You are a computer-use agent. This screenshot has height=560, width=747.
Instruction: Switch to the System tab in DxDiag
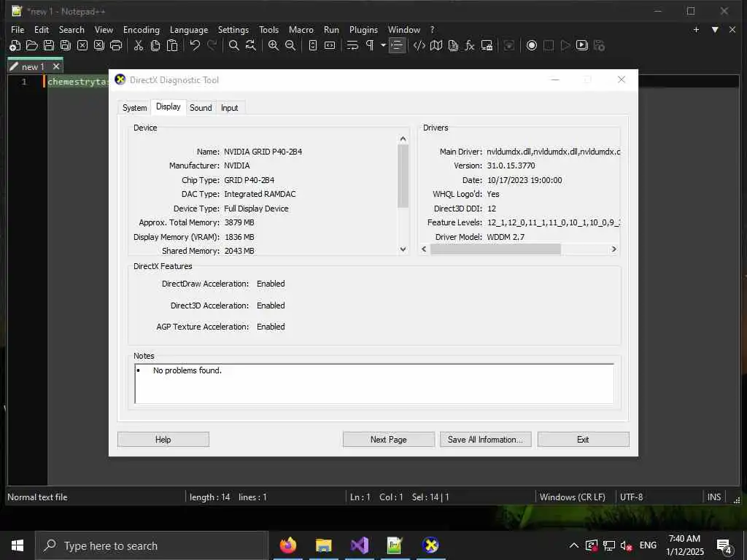(135, 108)
